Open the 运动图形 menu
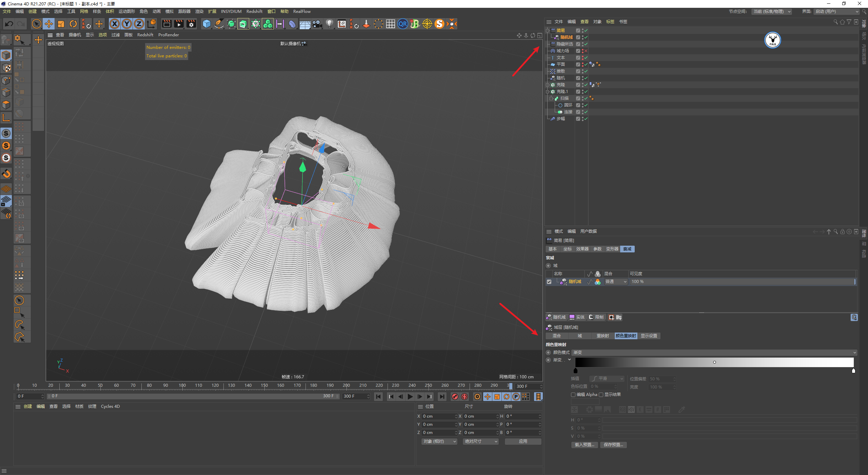The height and width of the screenshot is (475, 868). click(126, 12)
